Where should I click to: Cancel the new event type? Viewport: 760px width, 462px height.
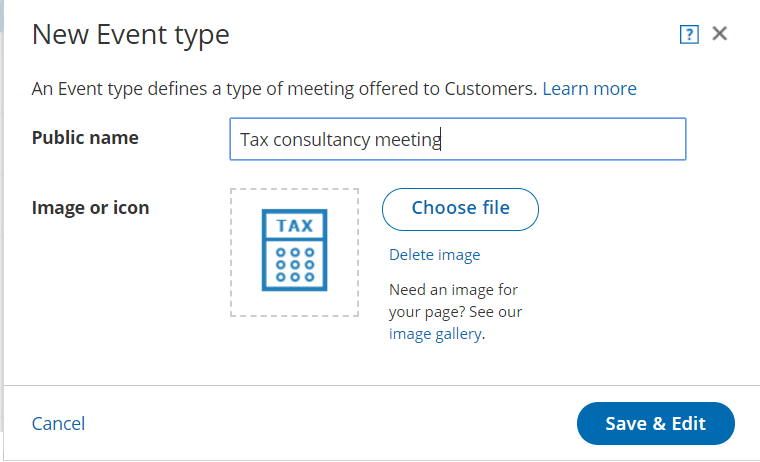coord(58,424)
